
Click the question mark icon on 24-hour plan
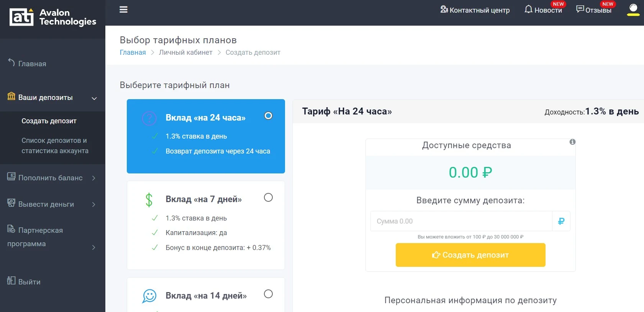(x=149, y=118)
